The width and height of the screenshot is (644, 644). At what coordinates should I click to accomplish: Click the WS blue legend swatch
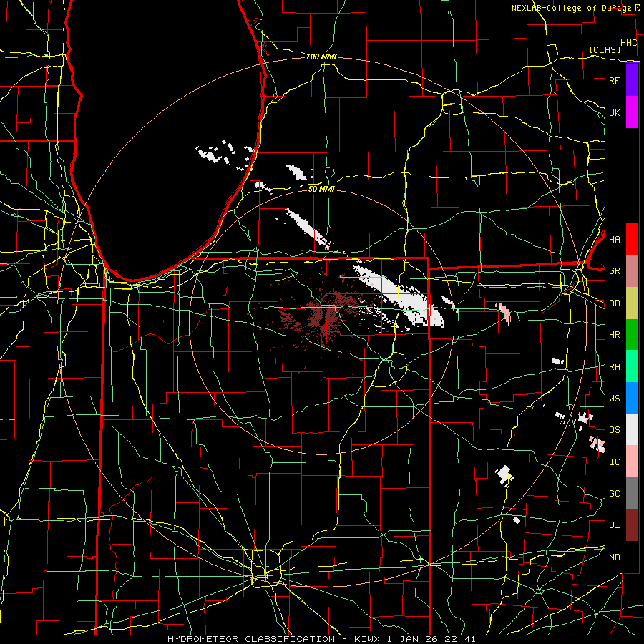coord(632,398)
